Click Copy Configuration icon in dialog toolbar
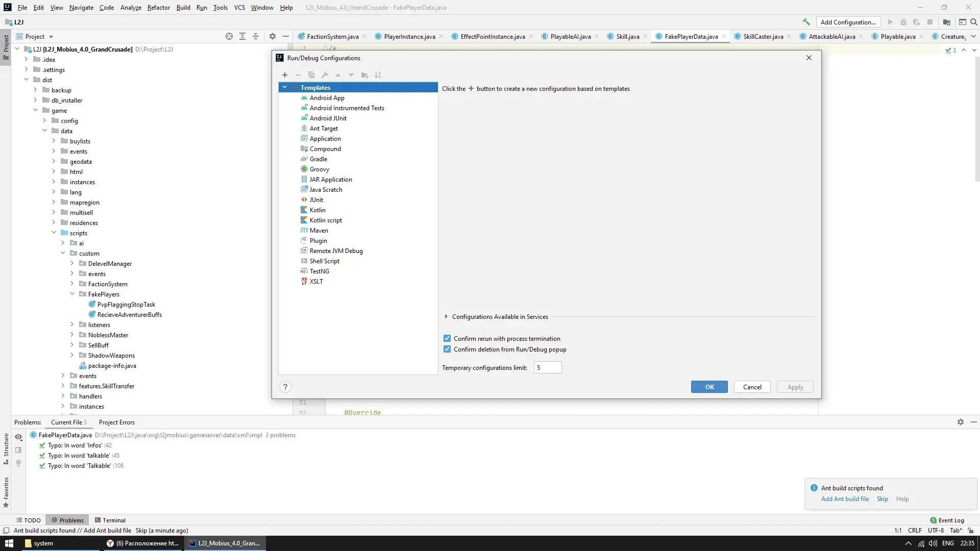 311,75
